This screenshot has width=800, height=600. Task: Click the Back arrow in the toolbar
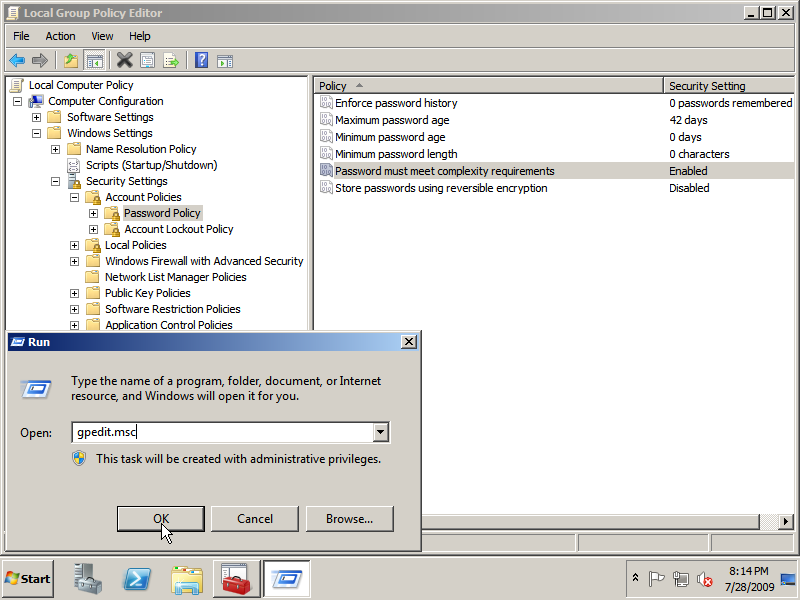(17, 61)
